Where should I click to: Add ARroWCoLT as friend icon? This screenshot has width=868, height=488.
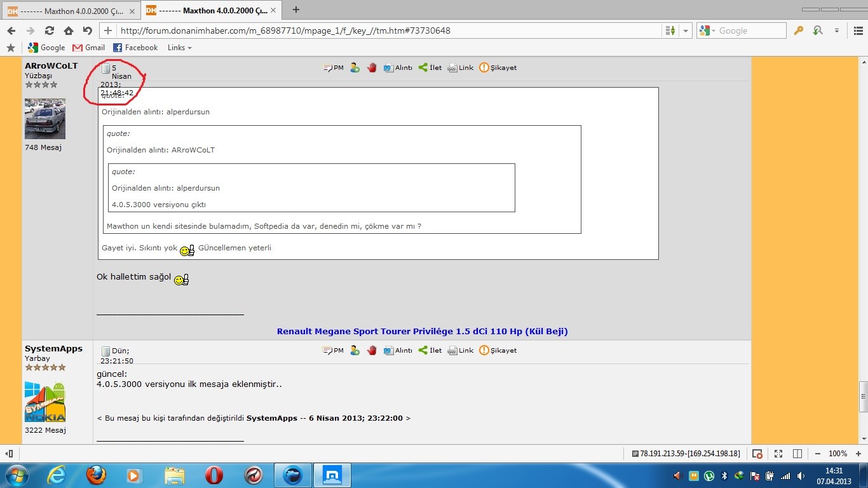click(355, 67)
